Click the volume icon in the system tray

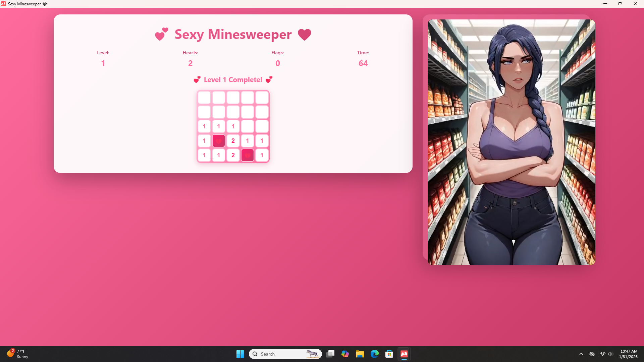610,354
